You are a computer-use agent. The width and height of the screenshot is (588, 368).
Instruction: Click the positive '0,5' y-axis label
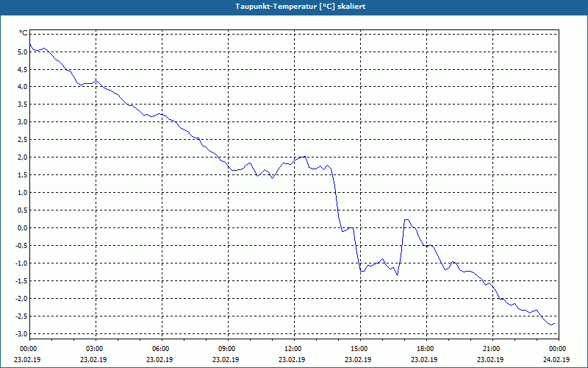[23, 210]
